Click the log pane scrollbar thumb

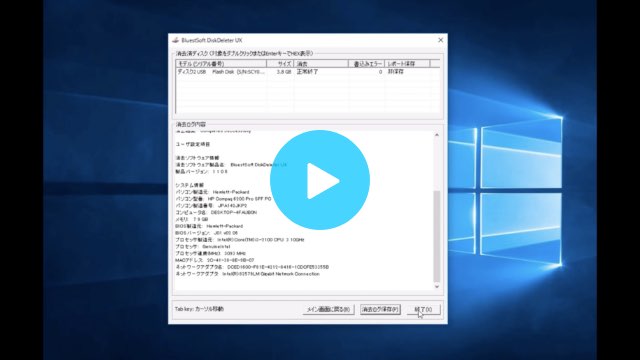(436, 236)
